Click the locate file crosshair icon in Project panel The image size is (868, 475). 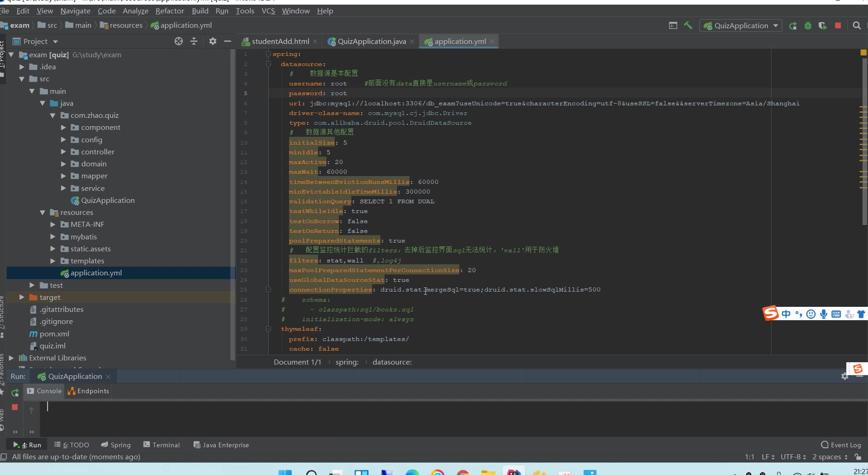click(x=179, y=42)
